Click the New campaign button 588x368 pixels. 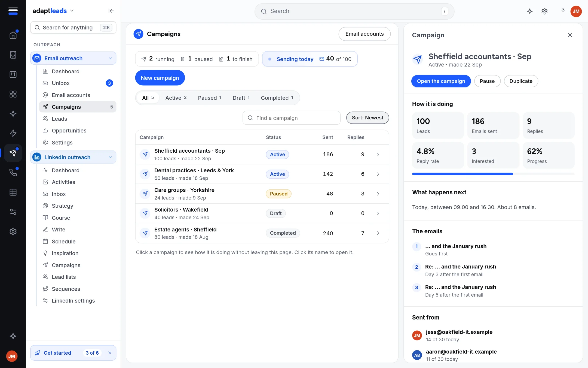[x=160, y=78]
